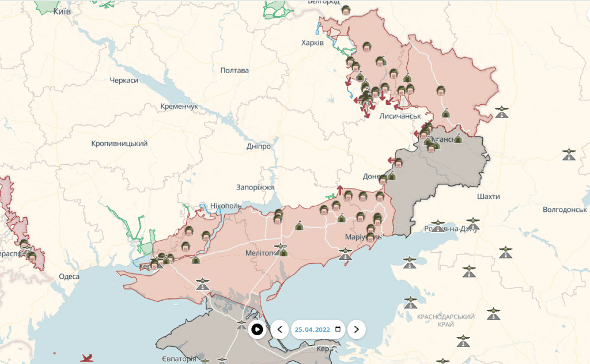This screenshot has height=364, width=590.
Task: Select the airfield icon above Краснодарський край label
Action: (410, 302)
